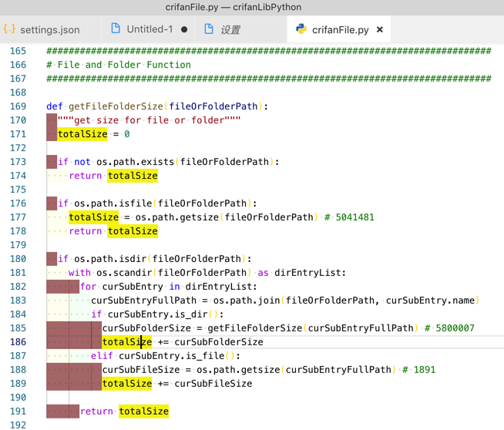The image size is (504, 430).
Task: Click the return keyword on line 191
Action: tap(96, 412)
